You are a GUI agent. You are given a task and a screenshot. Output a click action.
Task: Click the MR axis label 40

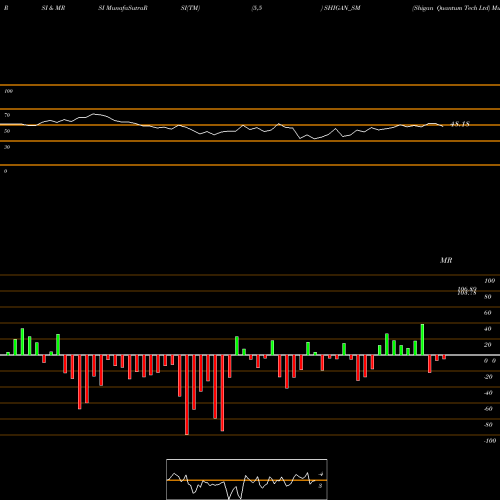(488, 329)
